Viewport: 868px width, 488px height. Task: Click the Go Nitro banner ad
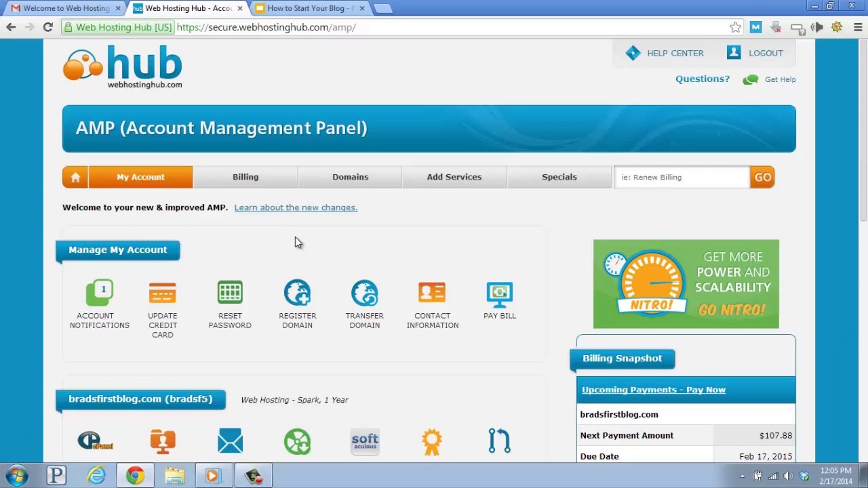[686, 284]
